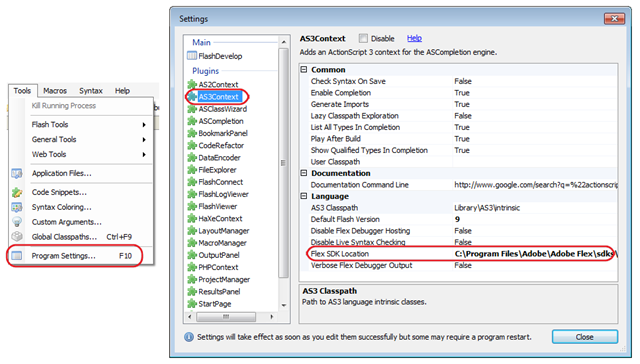Select the Play After Build True value
Viewport: 640px width, 364px height.
535,139
